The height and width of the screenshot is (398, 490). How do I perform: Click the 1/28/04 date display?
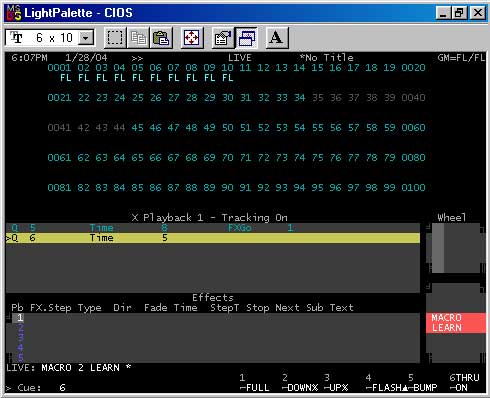pyautogui.click(x=86, y=58)
